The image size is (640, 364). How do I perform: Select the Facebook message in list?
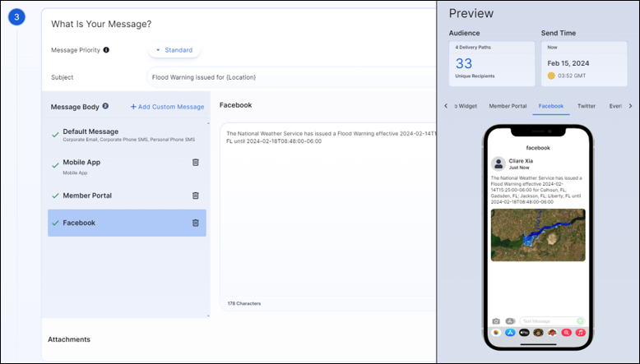click(x=79, y=223)
